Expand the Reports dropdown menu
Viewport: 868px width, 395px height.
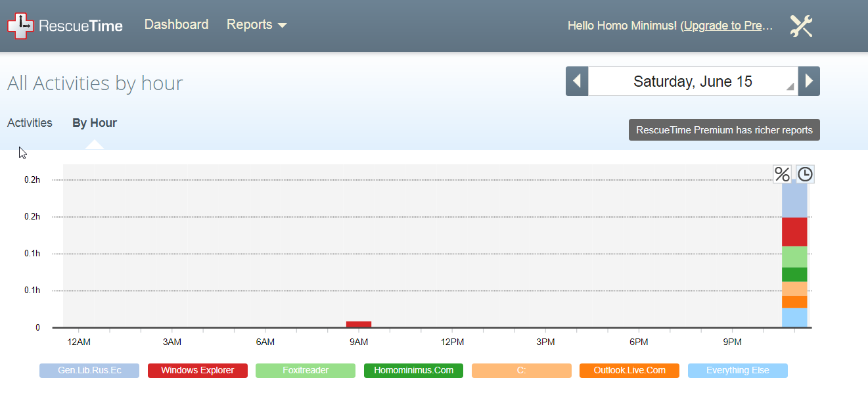(x=257, y=25)
